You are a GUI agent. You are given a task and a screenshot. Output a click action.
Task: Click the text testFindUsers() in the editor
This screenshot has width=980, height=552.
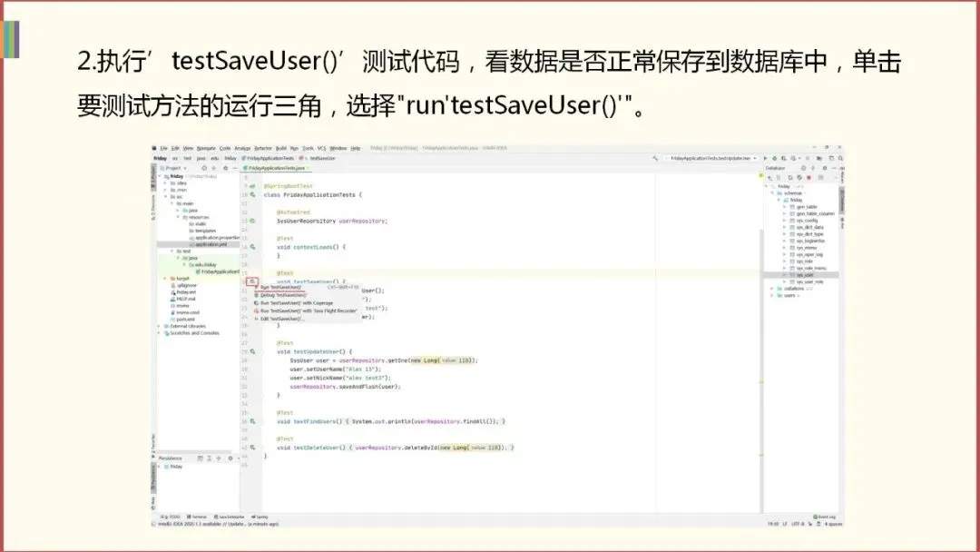tap(318, 421)
